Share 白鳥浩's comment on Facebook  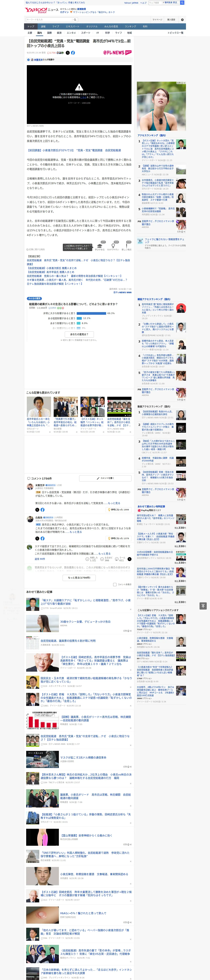point(42,538)
